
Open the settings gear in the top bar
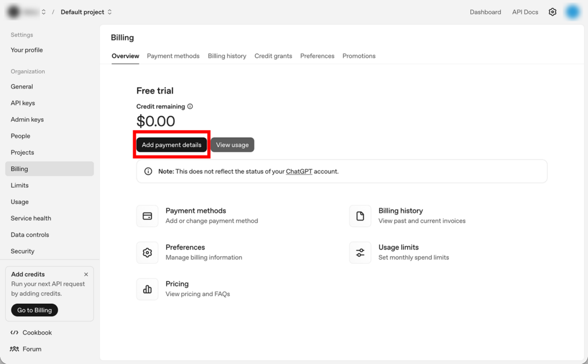point(552,11)
